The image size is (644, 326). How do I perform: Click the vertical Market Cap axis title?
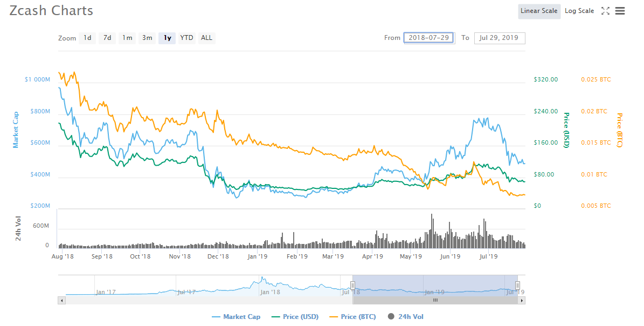click(16, 130)
